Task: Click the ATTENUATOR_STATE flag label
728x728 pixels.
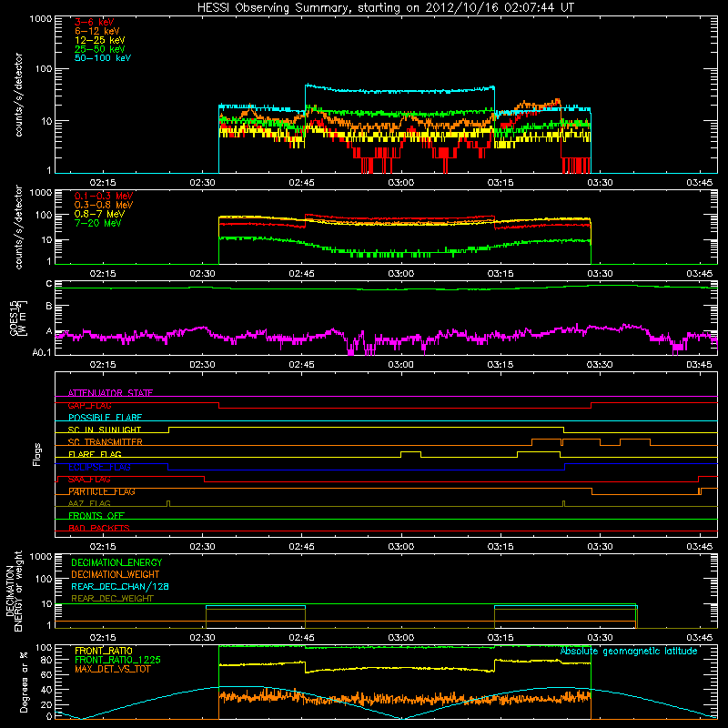Action: 110,393
